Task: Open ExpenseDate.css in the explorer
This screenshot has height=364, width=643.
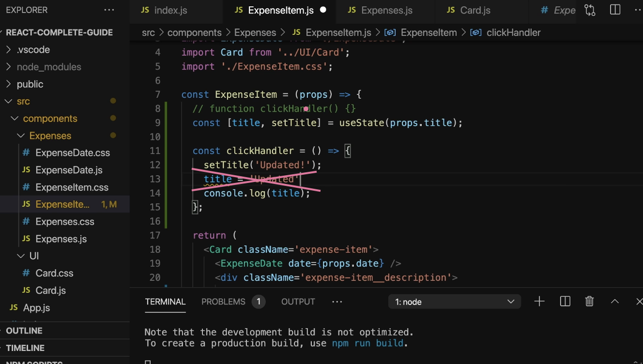Action: pyautogui.click(x=73, y=152)
